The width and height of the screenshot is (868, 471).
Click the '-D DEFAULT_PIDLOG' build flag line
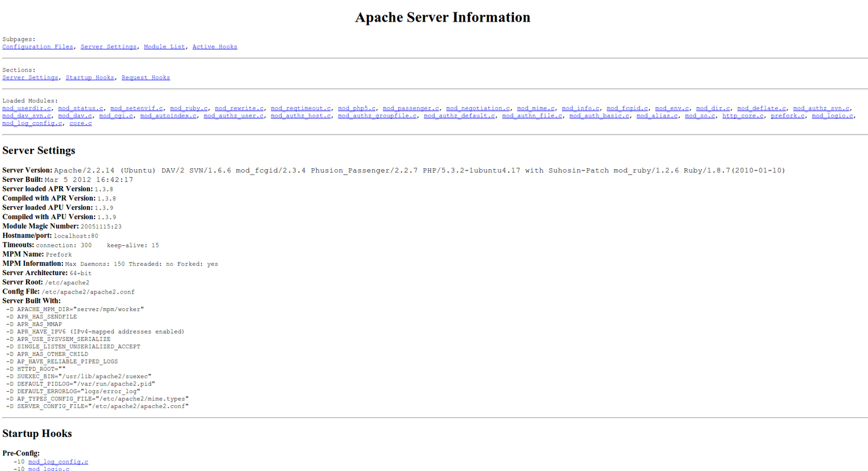point(80,384)
